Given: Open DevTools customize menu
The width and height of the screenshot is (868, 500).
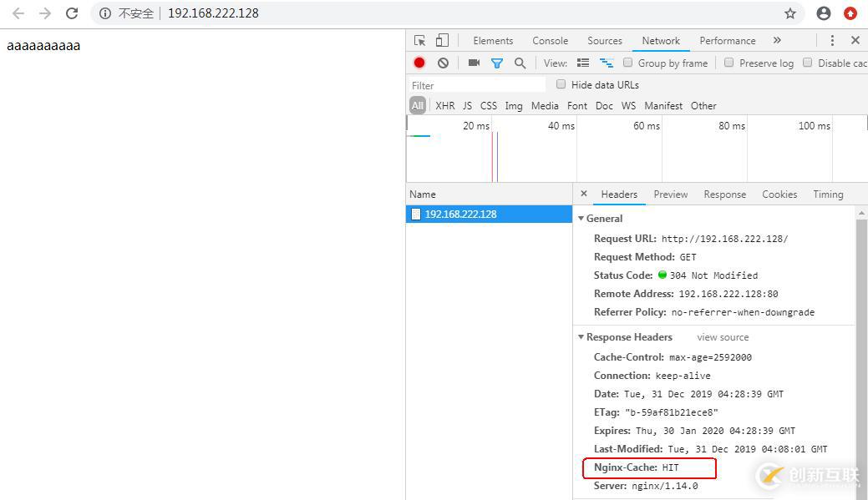Looking at the screenshot, I should pyautogui.click(x=832, y=39).
